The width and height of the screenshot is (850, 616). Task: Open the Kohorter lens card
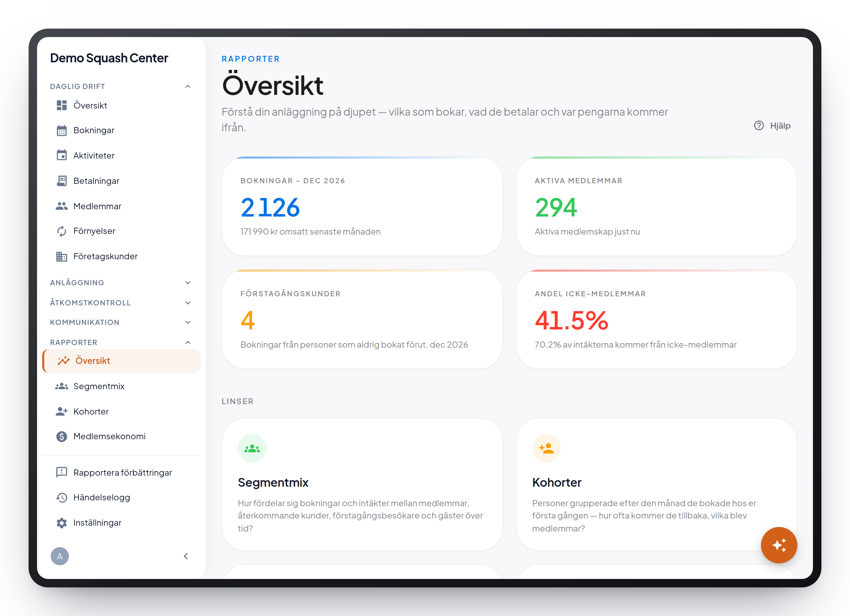pyautogui.click(x=656, y=484)
